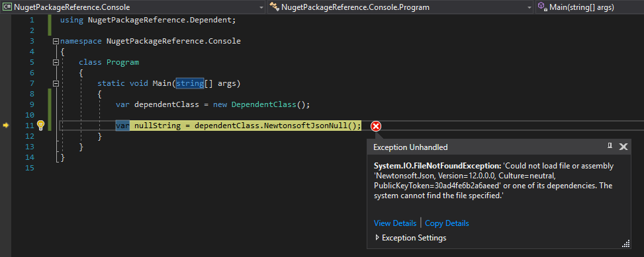Click the red exception error icon

pos(376,126)
